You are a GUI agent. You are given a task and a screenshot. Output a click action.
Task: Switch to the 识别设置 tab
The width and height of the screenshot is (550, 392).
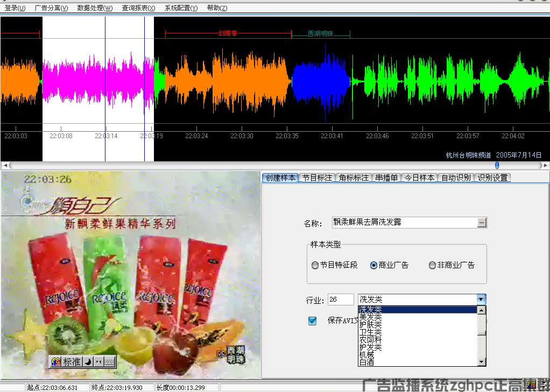(492, 178)
